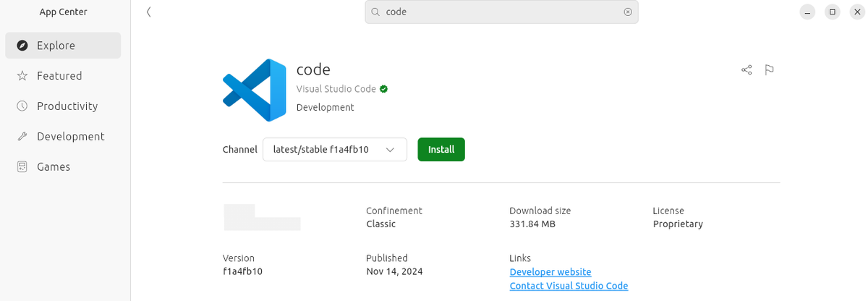Image resolution: width=868 pixels, height=301 pixels.
Task: Open the Channel dropdown latest/stable
Action: click(334, 150)
